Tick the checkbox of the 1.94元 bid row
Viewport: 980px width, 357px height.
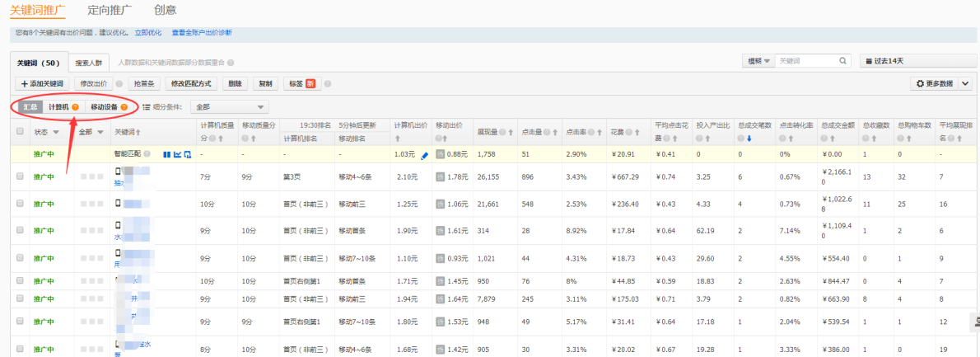[20, 298]
